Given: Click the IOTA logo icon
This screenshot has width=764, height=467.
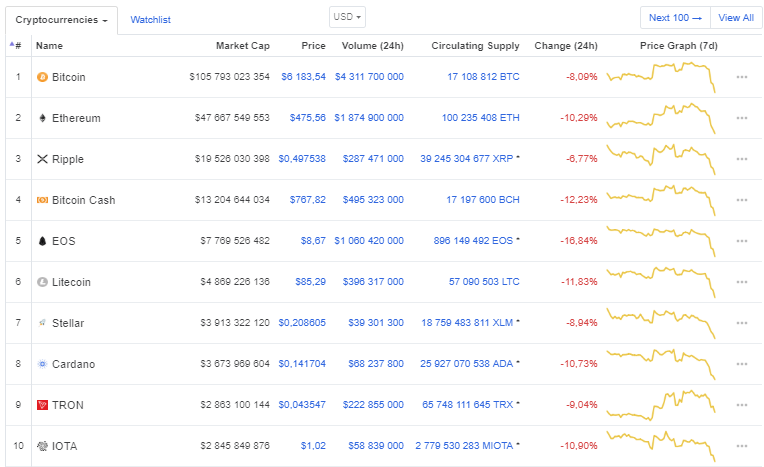Looking at the screenshot, I should (x=42, y=446).
